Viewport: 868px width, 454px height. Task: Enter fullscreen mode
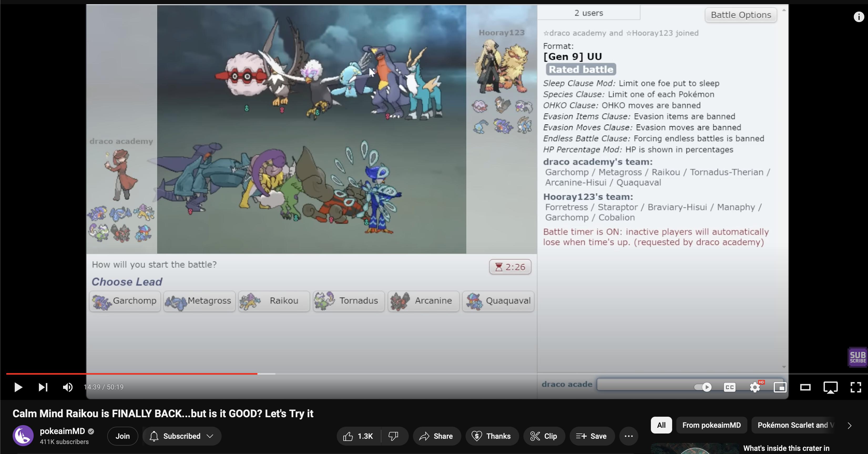(856, 387)
